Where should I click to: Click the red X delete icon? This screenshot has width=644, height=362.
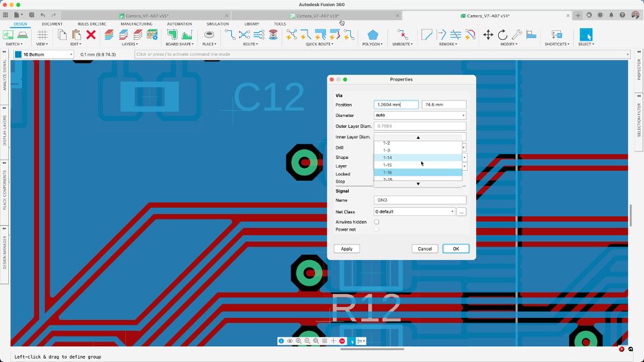click(92, 35)
